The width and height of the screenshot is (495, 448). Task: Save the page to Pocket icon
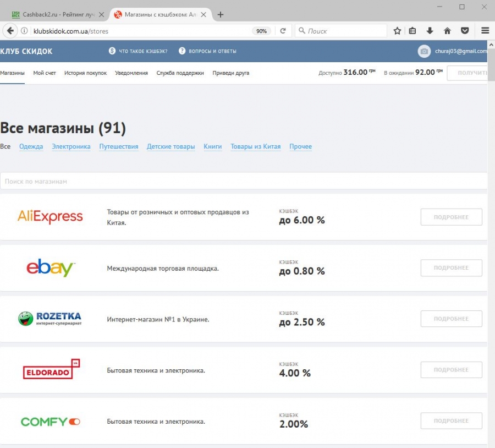pos(465,31)
